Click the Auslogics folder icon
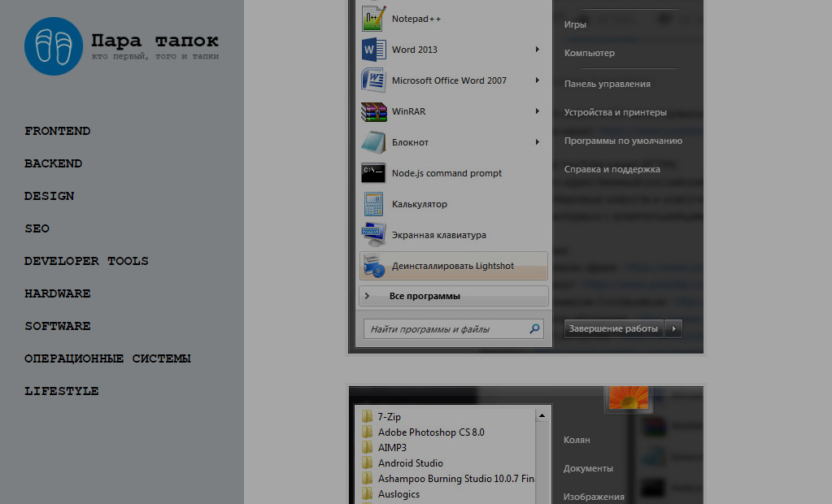 tap(367, 493)
